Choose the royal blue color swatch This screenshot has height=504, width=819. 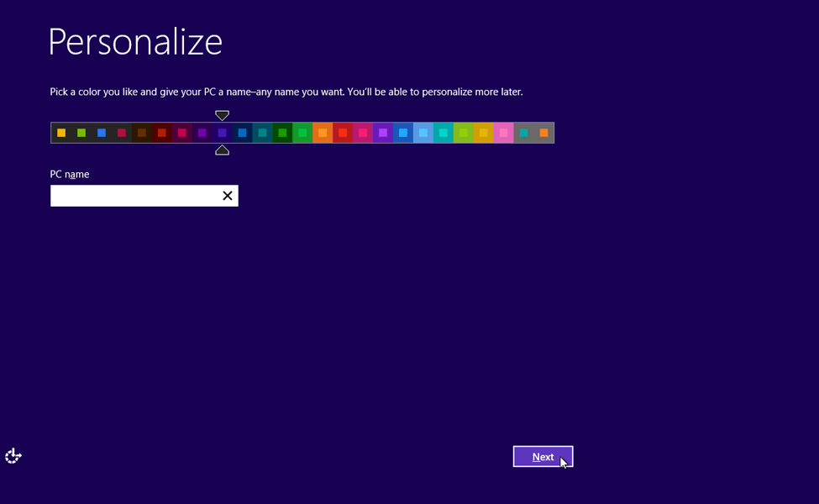tap(403, 133)
